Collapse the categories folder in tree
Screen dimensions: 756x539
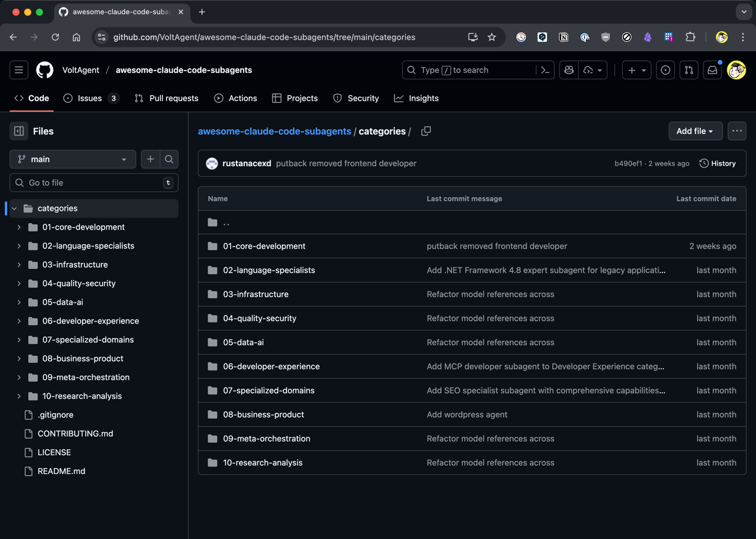click(x=14, y=208)
